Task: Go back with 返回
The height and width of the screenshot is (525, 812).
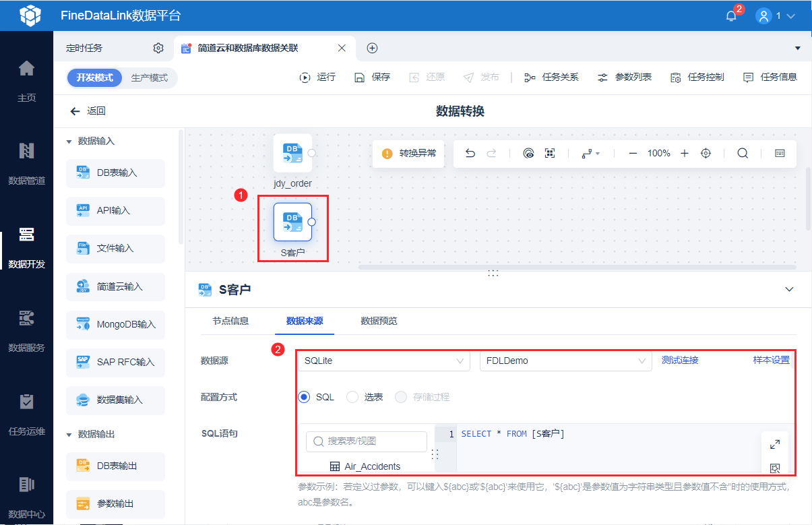Action: (x=88, y=111)
